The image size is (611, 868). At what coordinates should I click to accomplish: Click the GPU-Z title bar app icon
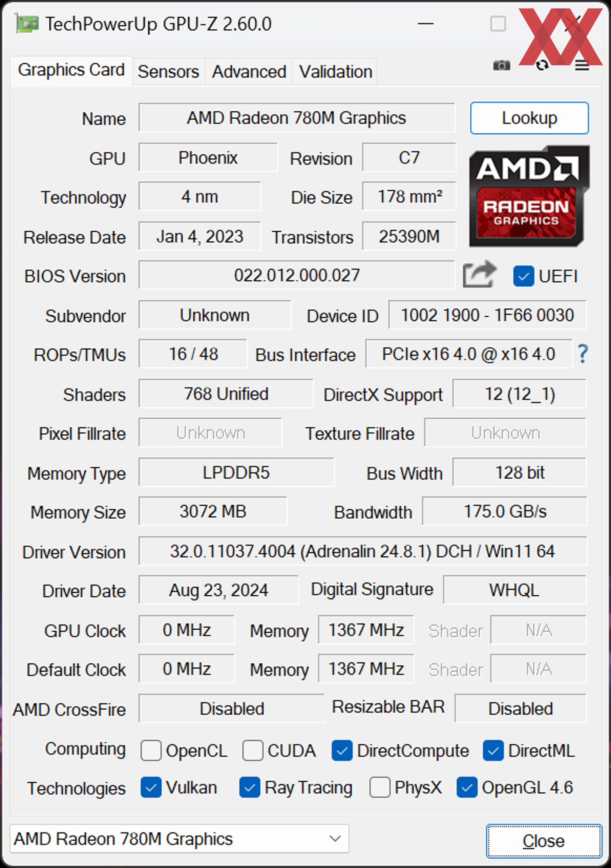(27, 24)
